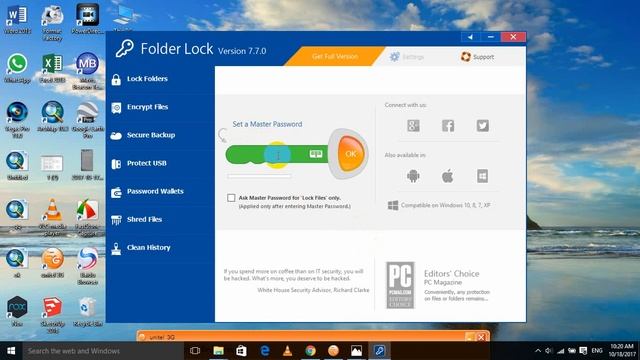Click the Google Plus icon
The image size is (640, 360).
click(413, 125)
